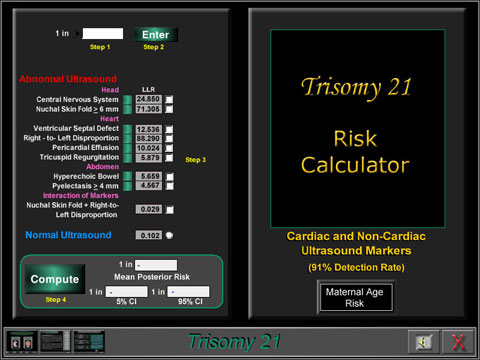This screenshot has height=360, width=480.
Task: Click the green bar beside Central Nervous System
Action: click(127, 99)
